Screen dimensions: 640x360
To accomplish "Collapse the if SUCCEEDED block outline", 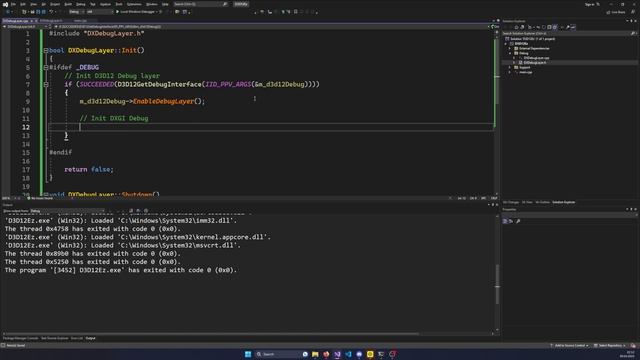I will tap(46, 84).
